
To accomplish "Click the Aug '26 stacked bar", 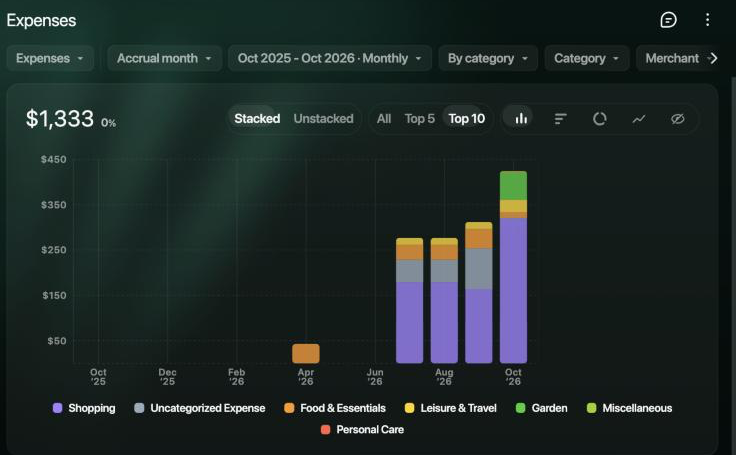I will coord(444,301).
